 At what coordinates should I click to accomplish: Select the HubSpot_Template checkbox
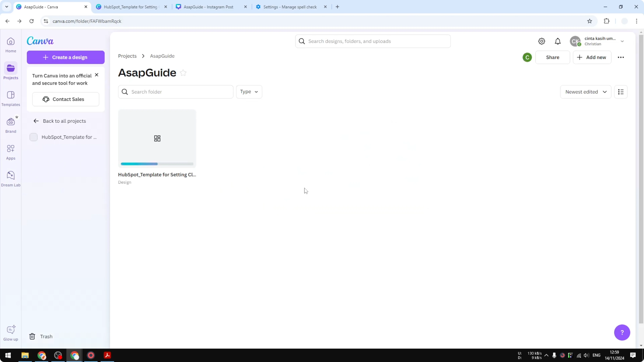click(33, 137)
